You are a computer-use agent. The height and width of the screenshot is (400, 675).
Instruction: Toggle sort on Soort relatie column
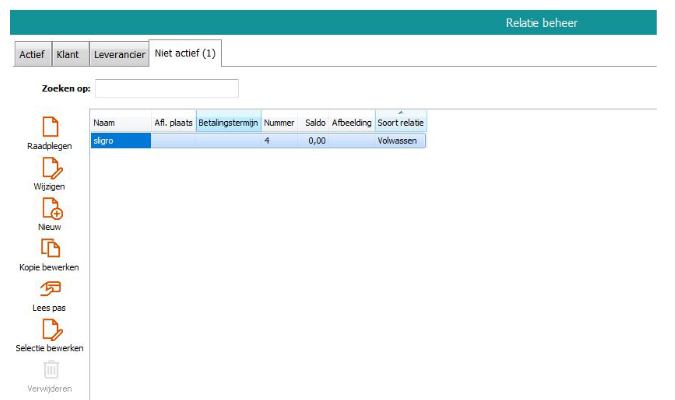point(400,122)
